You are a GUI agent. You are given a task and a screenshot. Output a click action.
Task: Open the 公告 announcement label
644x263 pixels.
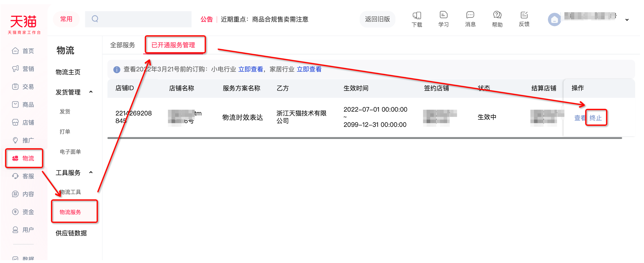pos(206,19)
